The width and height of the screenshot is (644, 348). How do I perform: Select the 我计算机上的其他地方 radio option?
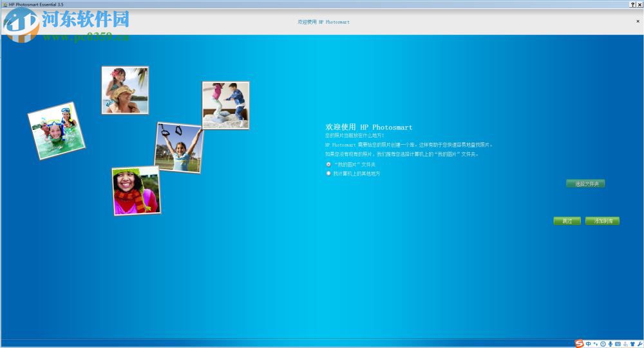pyautogui.click(x=328, y=173)
